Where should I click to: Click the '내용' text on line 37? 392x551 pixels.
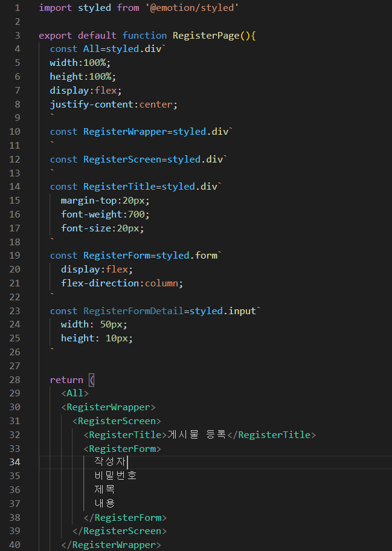point(104,503)
